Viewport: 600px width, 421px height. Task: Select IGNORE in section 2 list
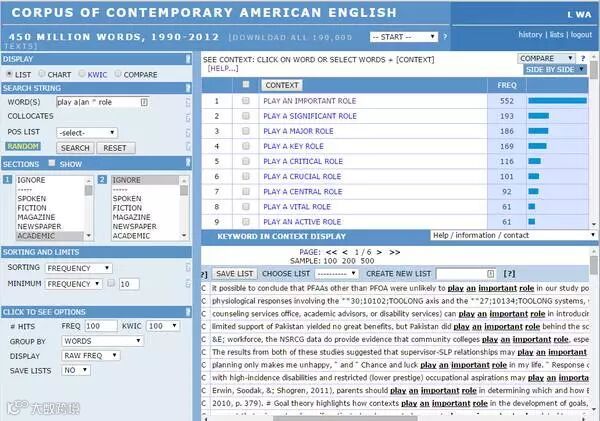pyautogui.click(x=145, y=180)
